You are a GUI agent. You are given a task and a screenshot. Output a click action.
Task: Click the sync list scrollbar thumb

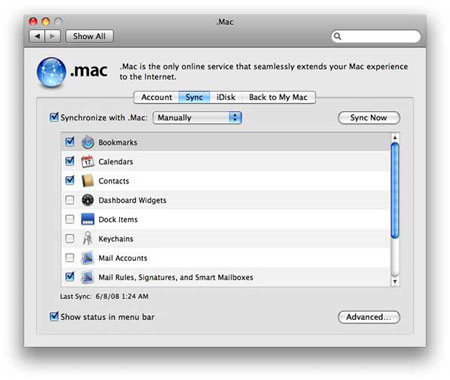pyautogui.click(x=395, y=191)
